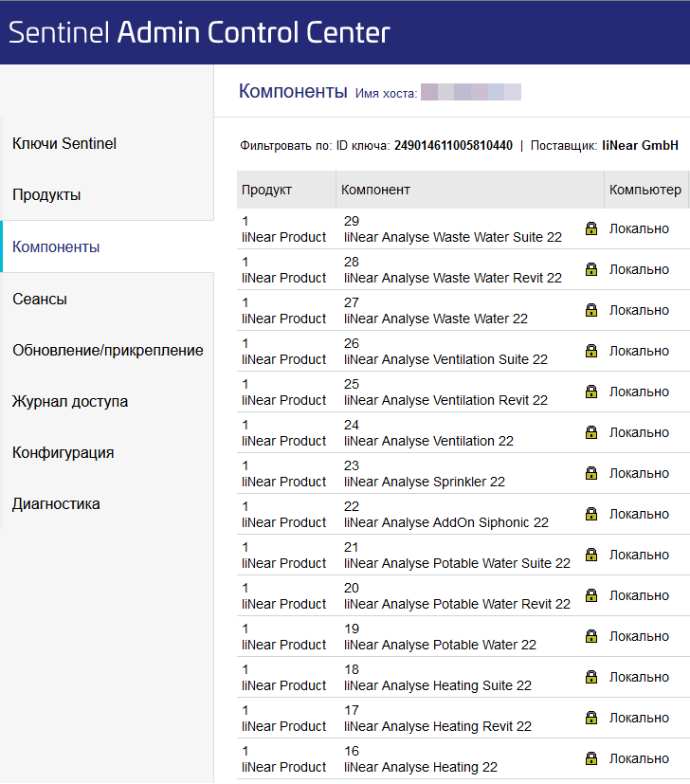The image size is (690, 784).
Task: Click lock icon for Potable Water Revit 22
Action: tap(591, 595)
